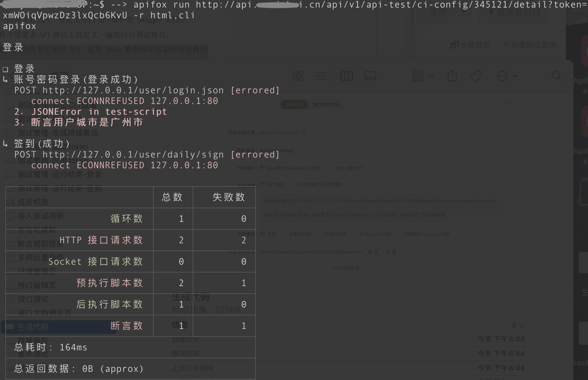This screenshot has height=380, width=588.
Task: Open the OpenAPI Generator Cli link
Action: (354, 215)
